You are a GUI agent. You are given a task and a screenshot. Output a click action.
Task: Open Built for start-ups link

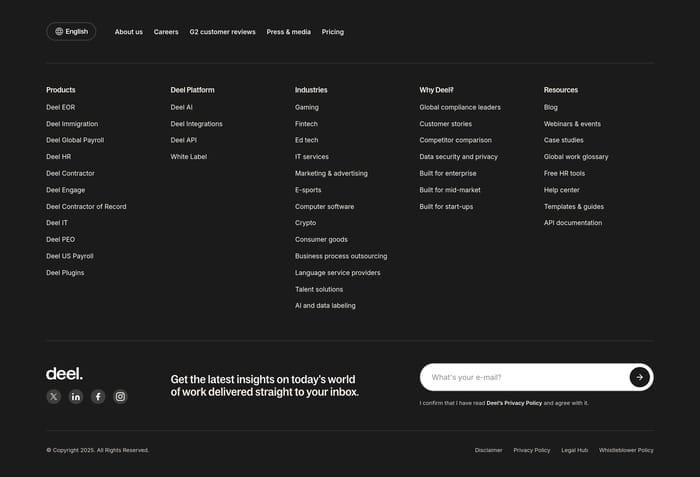(x=446, y=206)
